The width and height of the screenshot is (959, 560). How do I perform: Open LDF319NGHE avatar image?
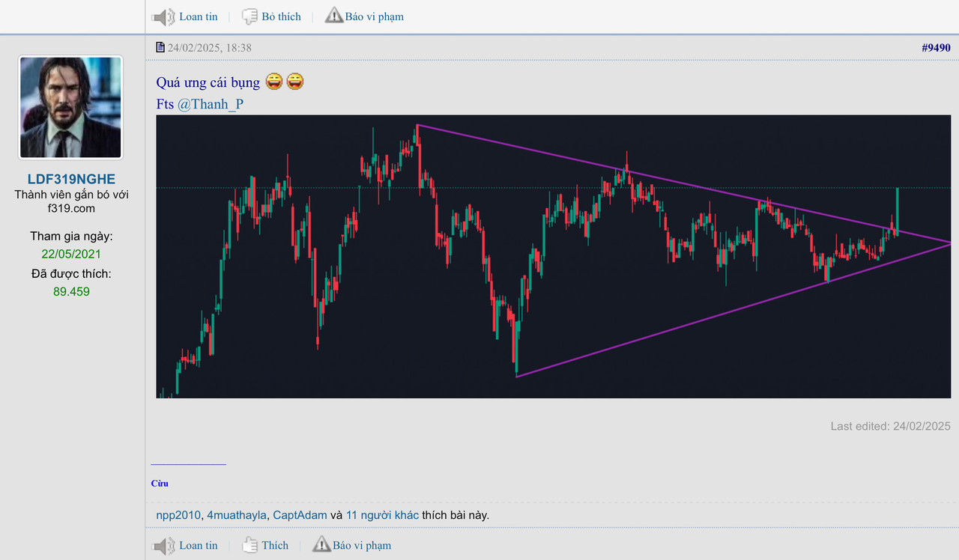click(x=70, y=107)
